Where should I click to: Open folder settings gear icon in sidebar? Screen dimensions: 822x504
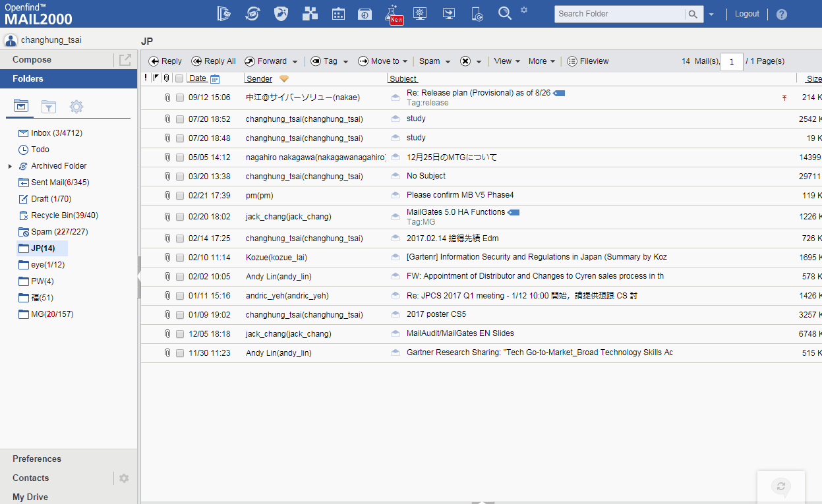tap(76, 106)
